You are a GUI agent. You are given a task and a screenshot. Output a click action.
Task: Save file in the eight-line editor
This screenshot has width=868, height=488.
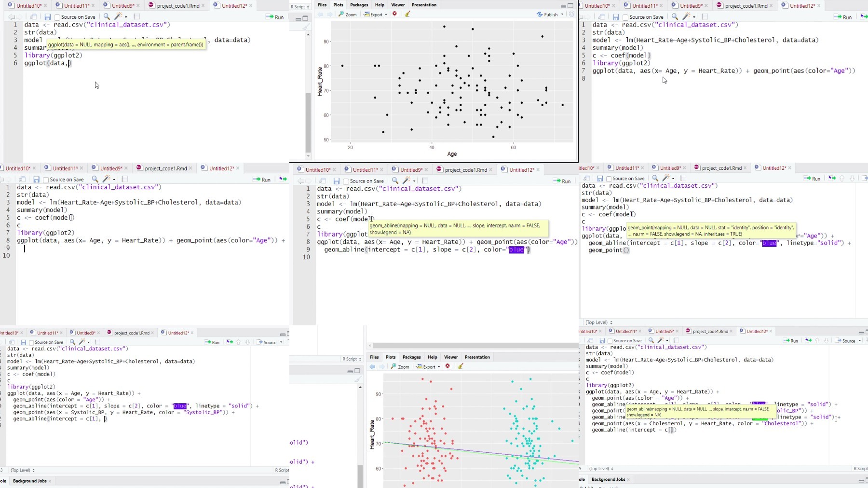coord(615,17)
